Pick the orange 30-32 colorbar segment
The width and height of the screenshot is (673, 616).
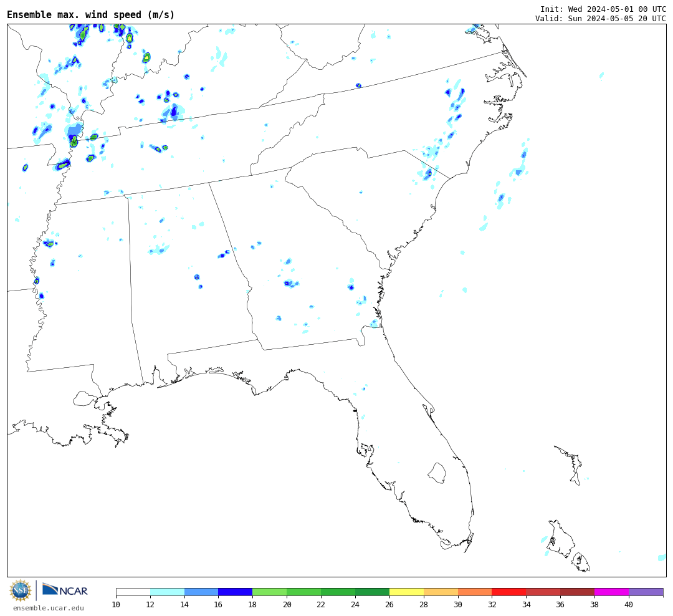(475, 592)
